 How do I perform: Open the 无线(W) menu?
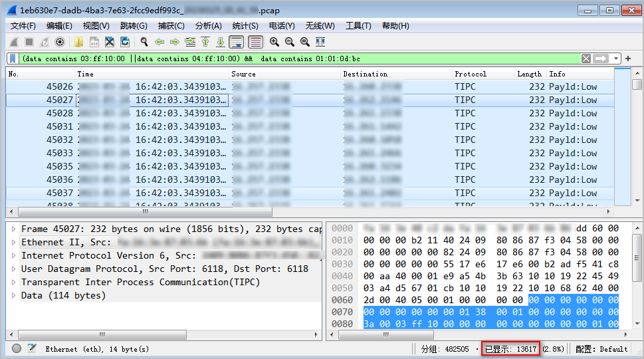[x=320, y=26]
